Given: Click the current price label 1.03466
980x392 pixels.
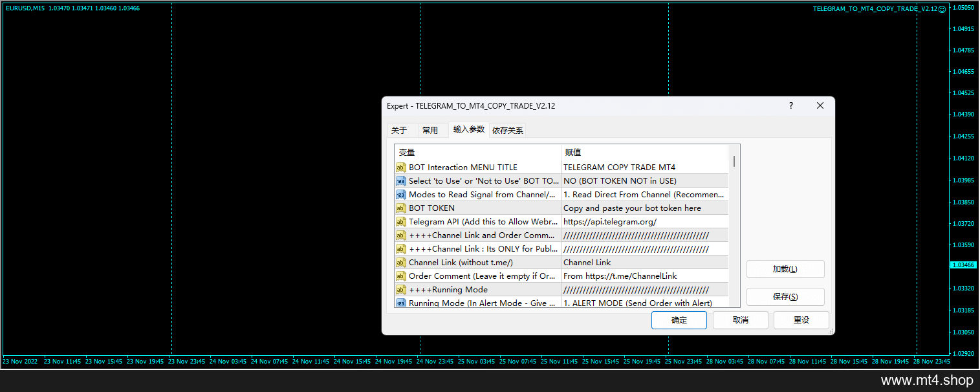Looking at the screenshot, I should (963, 265).
